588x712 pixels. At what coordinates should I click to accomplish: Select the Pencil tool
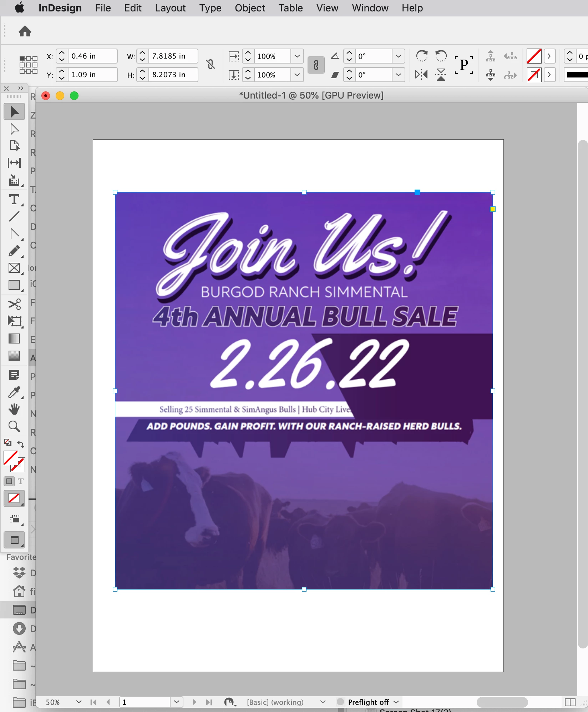pos(14,251)
